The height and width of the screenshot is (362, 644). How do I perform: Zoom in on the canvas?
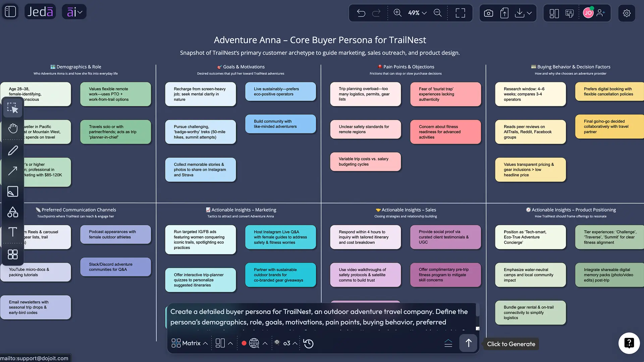point(397,13)
